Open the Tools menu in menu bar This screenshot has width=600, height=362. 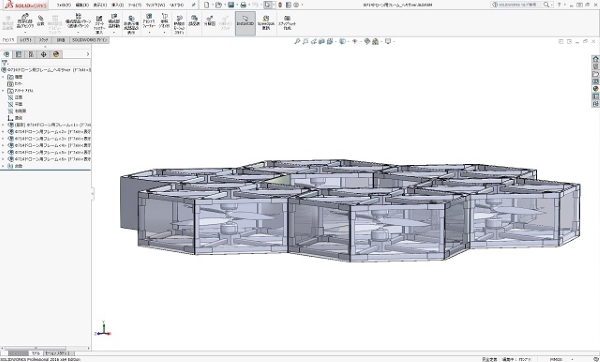tap(134, 5)
